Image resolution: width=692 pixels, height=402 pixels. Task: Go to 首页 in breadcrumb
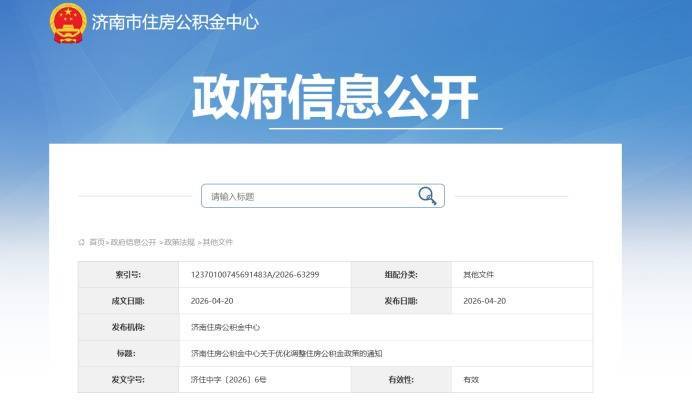(97, 242)
